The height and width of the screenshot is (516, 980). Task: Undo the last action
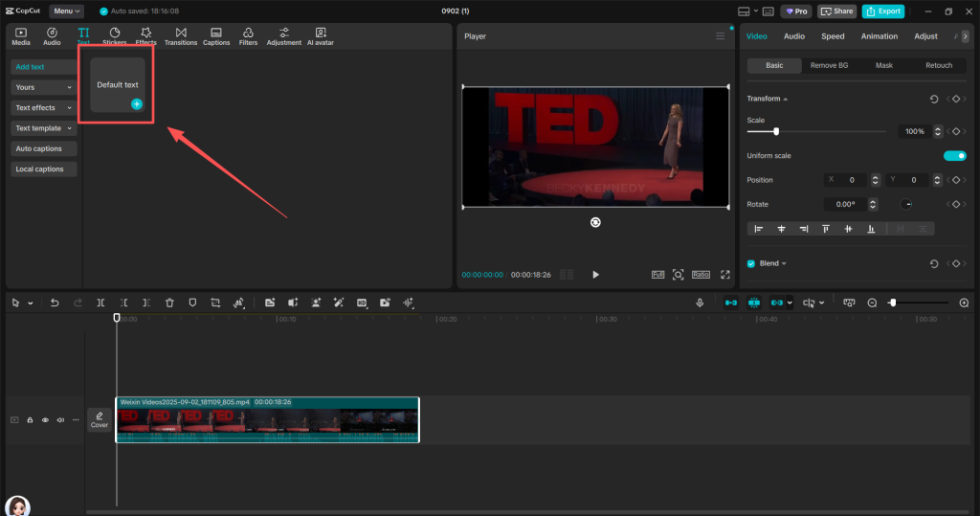55,303
